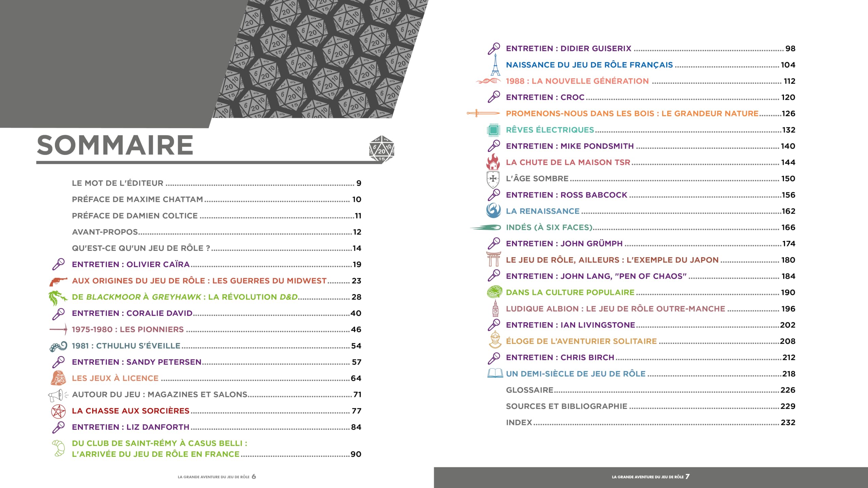Screen dimensions: 868x488
Task: Click the DNA strand icon beside Nouvelle génération
Action: tap(489, 81)
